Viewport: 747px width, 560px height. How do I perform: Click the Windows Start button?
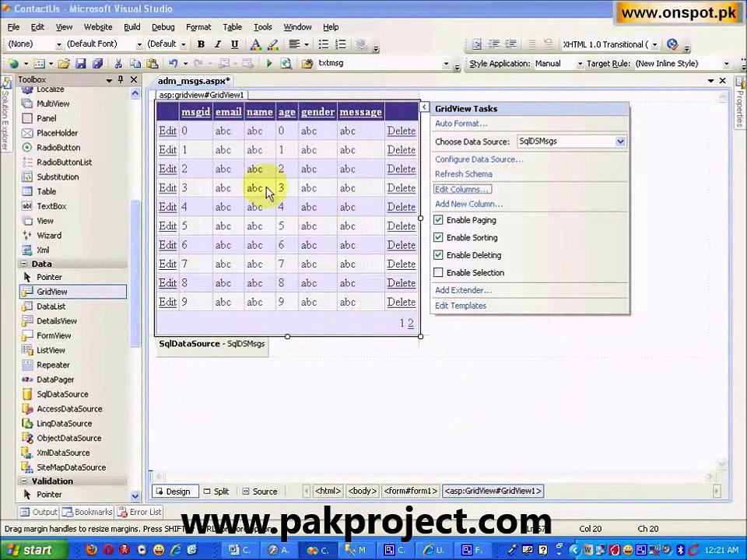pos(33,550)
